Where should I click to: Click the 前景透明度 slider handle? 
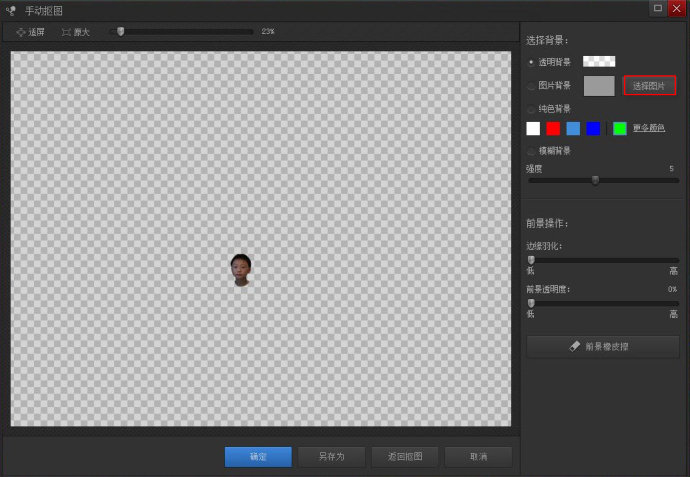pos(531,303)
